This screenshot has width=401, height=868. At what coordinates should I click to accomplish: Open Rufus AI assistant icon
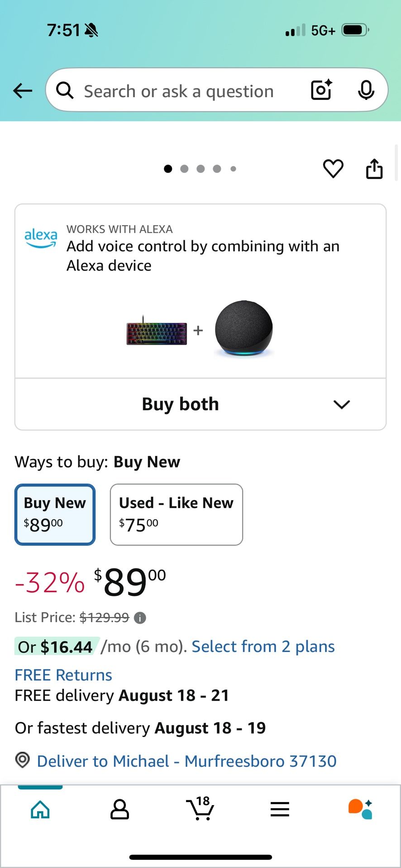pos(360,809)
